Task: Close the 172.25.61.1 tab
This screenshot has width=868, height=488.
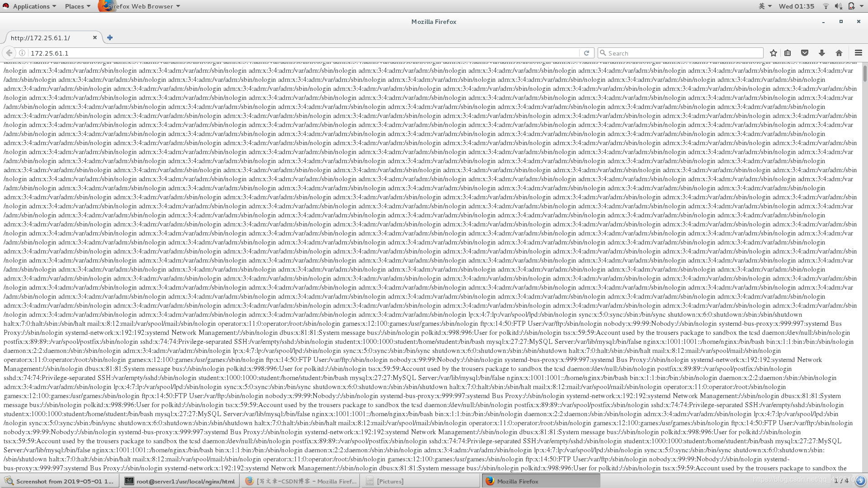Action: pos(94,38)
